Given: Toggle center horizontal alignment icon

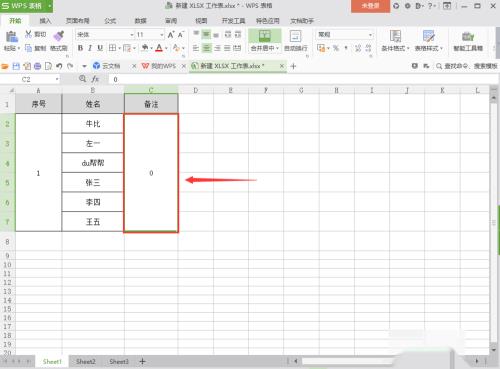Looking at the screenshot, I should click(207, 48).
